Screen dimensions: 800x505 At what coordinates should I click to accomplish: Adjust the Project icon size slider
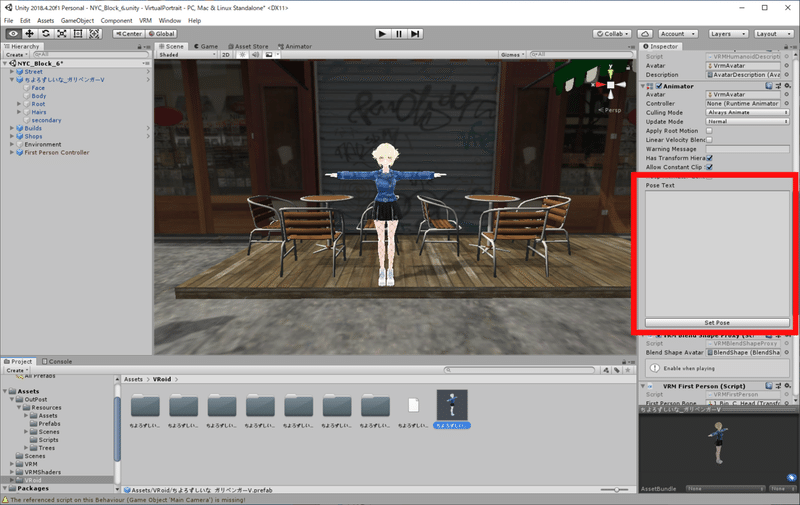[x=615, y=490]
